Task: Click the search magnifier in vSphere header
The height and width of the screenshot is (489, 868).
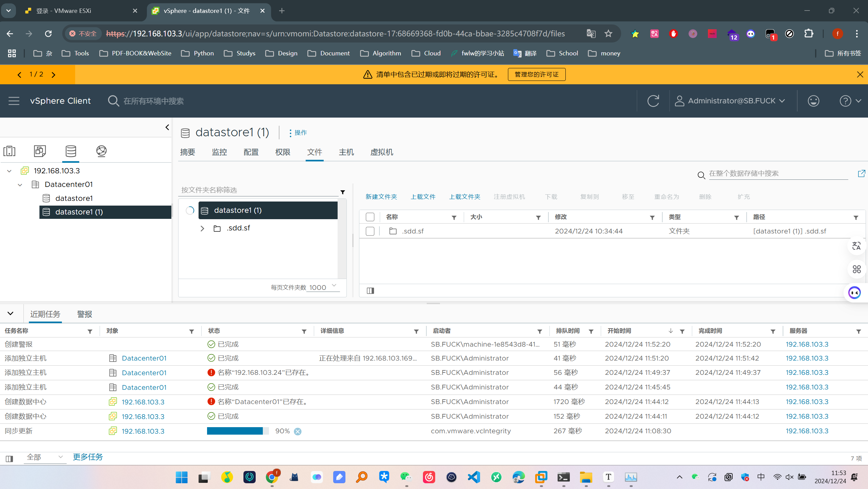Action: [x=113, y=101]
